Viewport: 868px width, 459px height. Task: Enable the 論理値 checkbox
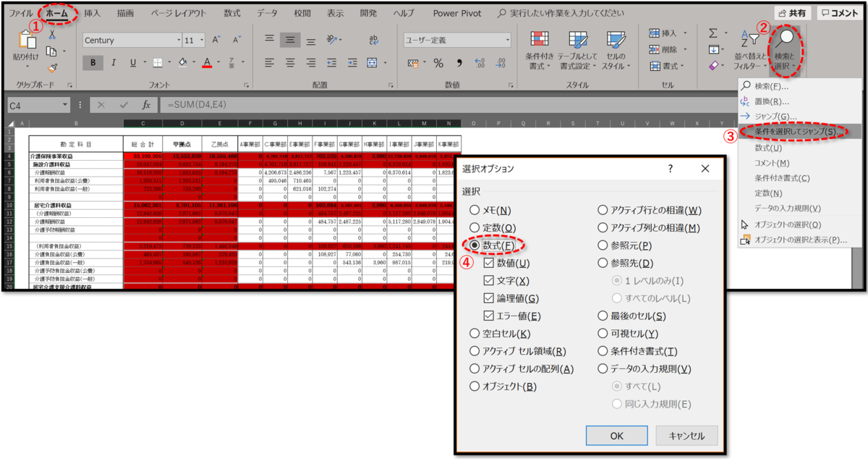(488, 298)
